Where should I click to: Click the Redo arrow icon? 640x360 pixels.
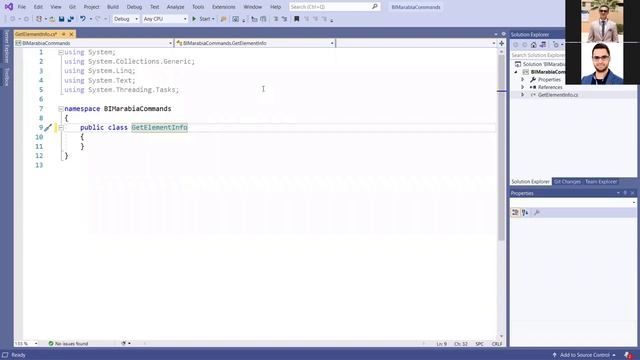pos(98,19)
